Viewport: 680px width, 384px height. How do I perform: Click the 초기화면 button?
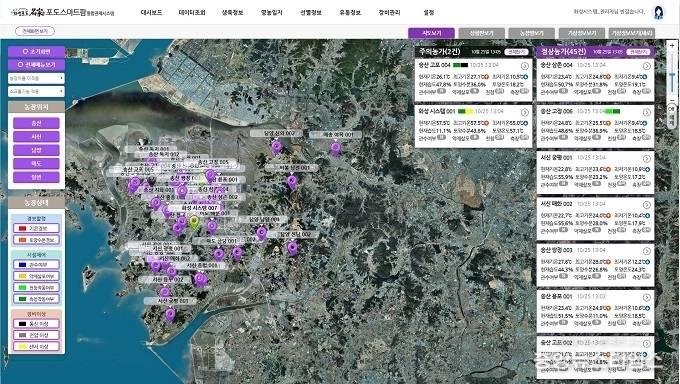pyautogui.click(x=36, y=52)
